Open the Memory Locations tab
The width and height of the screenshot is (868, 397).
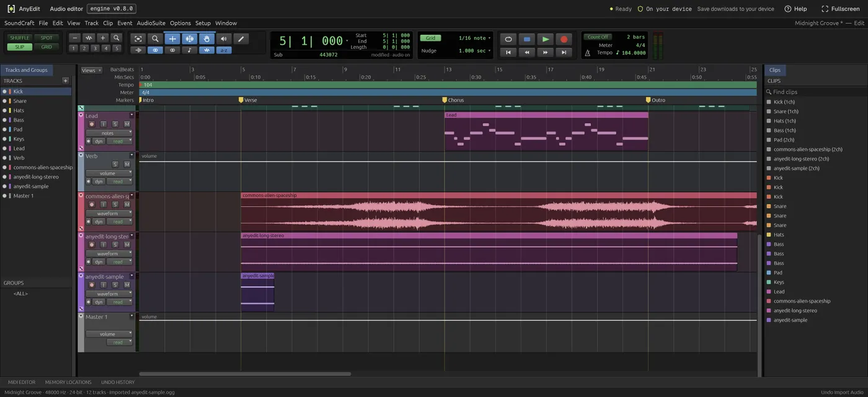68,382
